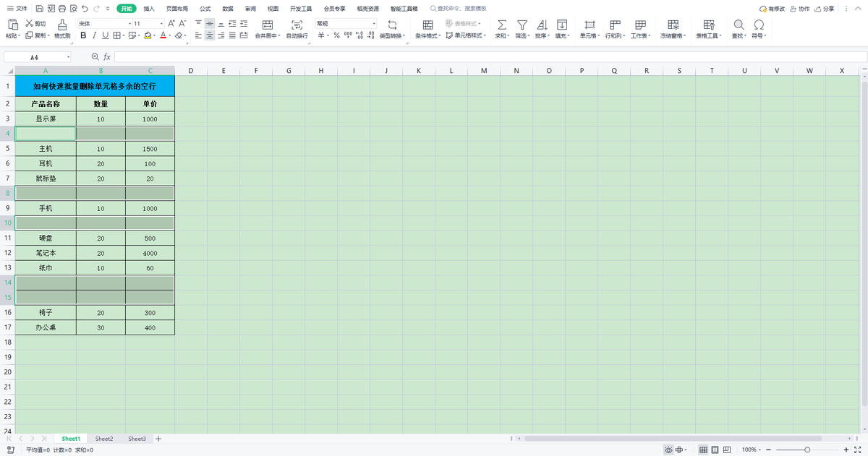Toggle middle vertical alignment

(x=210, y=24)
